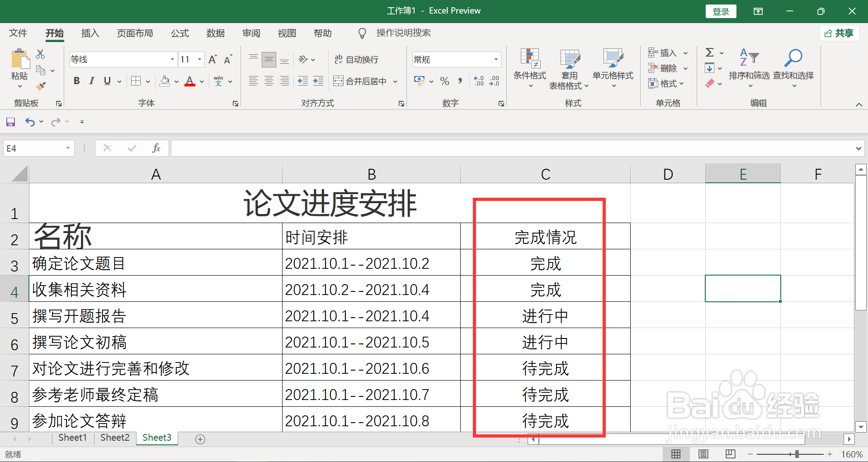Switch to Page Layout view in status bar
Screen dimensions: 868x462
[703, 454]
